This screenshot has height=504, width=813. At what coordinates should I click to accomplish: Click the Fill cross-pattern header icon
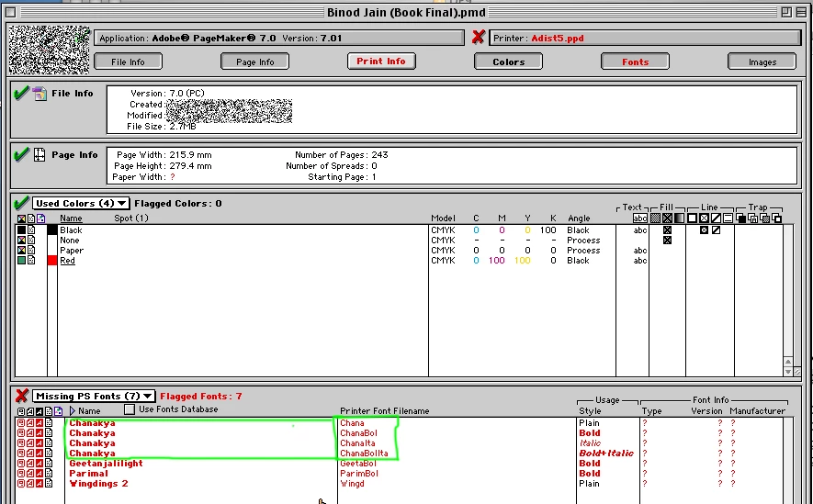click(667, 218)
